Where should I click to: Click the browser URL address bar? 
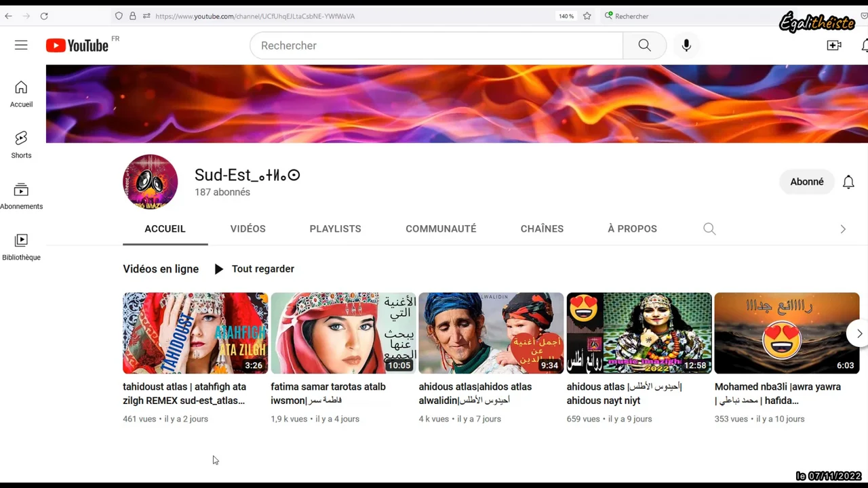point(353,16)
